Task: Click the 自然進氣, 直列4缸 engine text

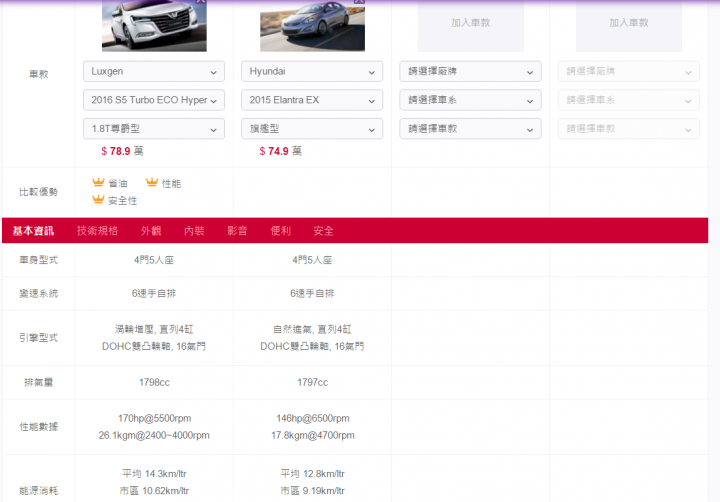Action: [x=312, y=329]
